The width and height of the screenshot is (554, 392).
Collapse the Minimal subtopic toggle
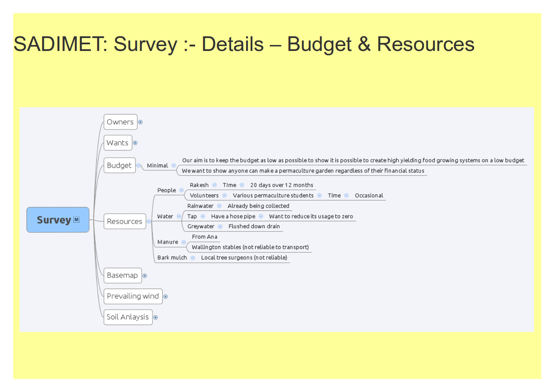click(173, 165)
